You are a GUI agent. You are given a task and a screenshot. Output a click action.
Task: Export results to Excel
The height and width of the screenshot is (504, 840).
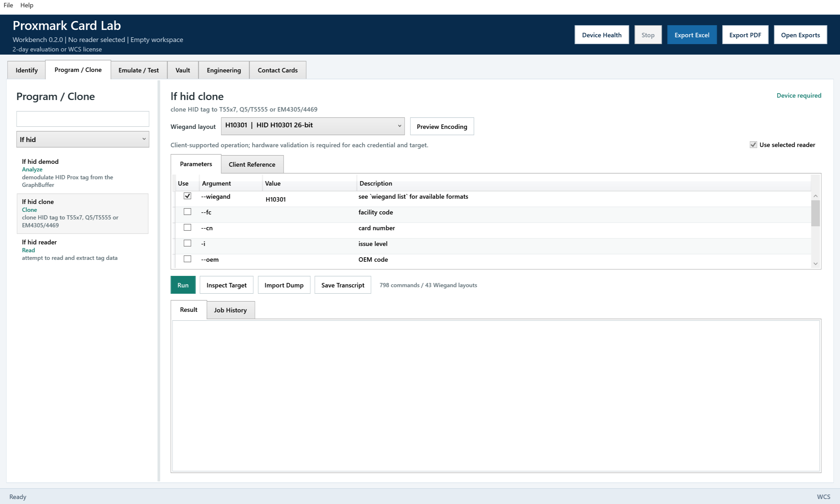pyautogui.click(x=692, y=35)
